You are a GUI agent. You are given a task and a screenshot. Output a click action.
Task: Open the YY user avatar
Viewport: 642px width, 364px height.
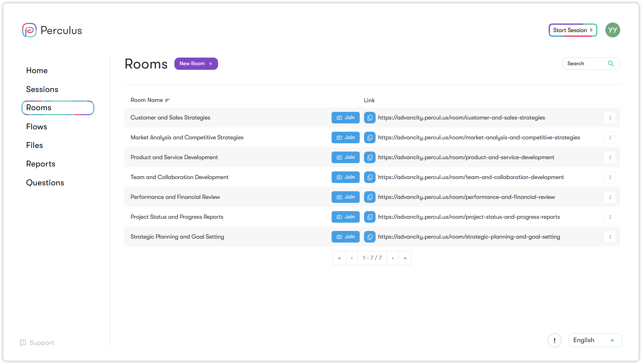click(613, 30)
